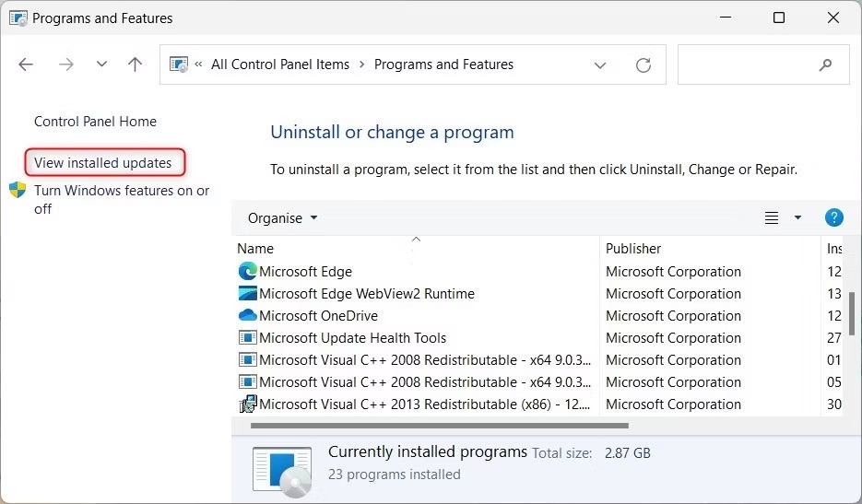Select Microsoft Update Health Tools entry
862x504 pixels.
tap(352, 337)
